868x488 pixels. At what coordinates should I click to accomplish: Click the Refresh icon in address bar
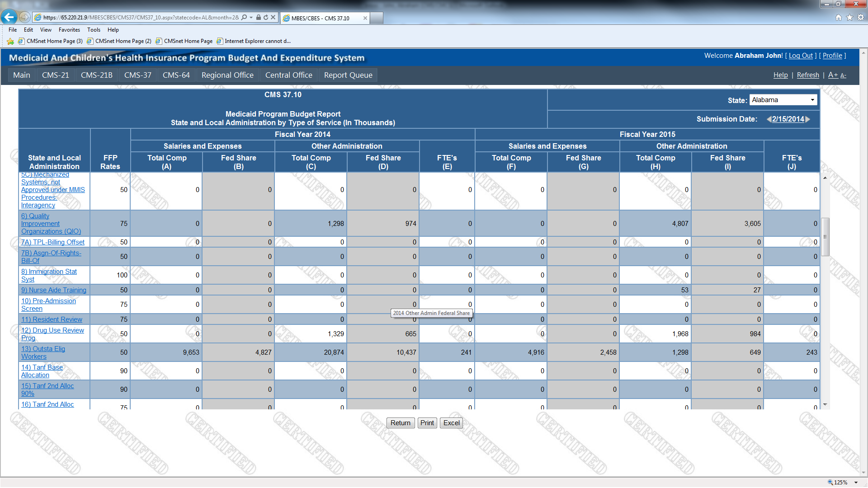click(266, 18)
